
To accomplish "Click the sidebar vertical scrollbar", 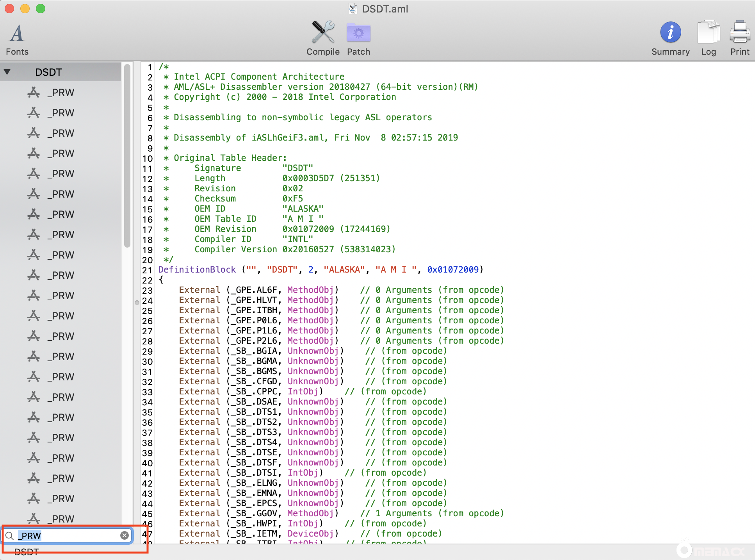I will [x=127, y=156].
